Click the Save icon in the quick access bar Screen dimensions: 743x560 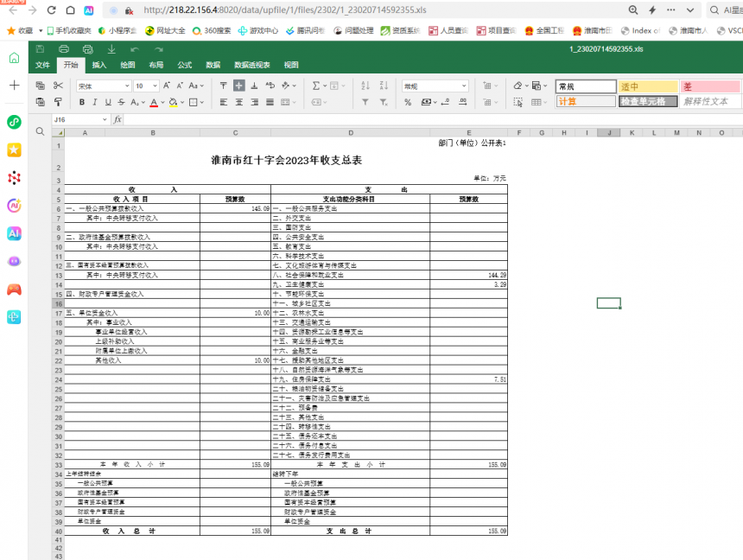point(41,49)
